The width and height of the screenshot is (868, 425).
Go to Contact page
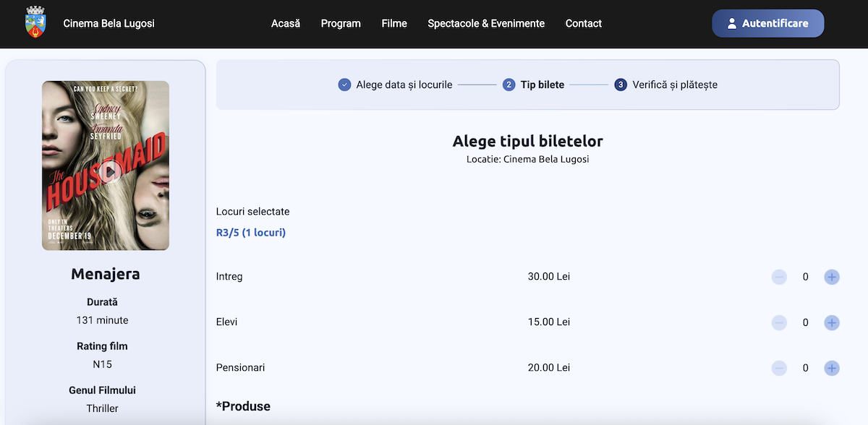click(583, 23)
